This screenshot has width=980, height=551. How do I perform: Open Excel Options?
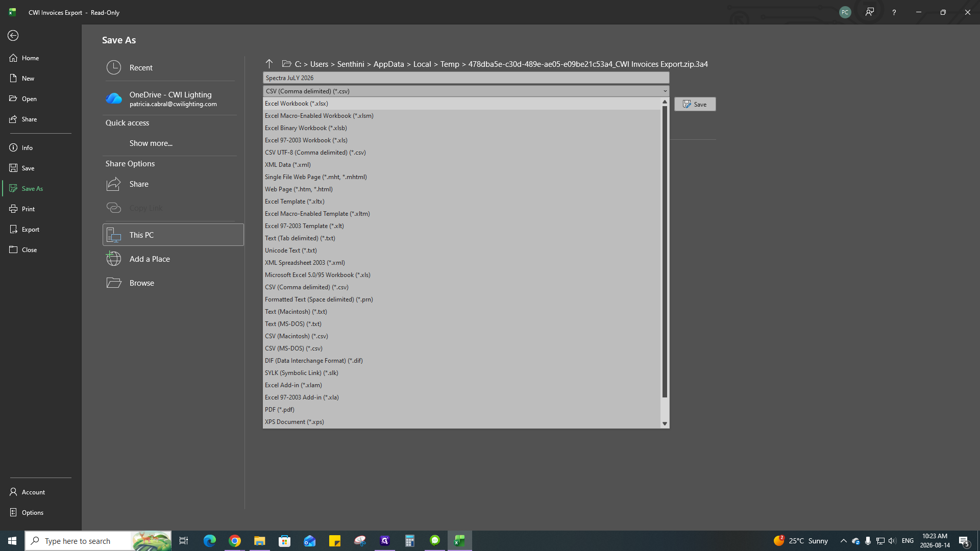click(x=41, y=513)
